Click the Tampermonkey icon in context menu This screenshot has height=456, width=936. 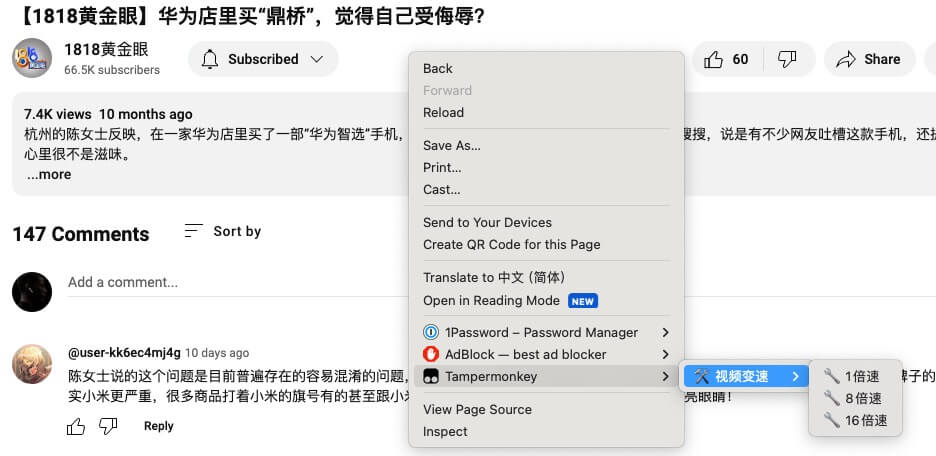430,377
